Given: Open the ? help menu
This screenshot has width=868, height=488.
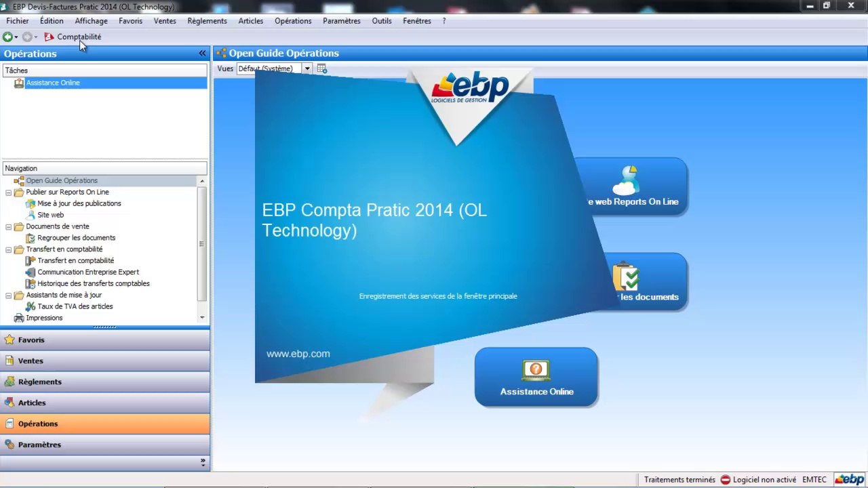Looking at the screenshot, I should 444,21.
